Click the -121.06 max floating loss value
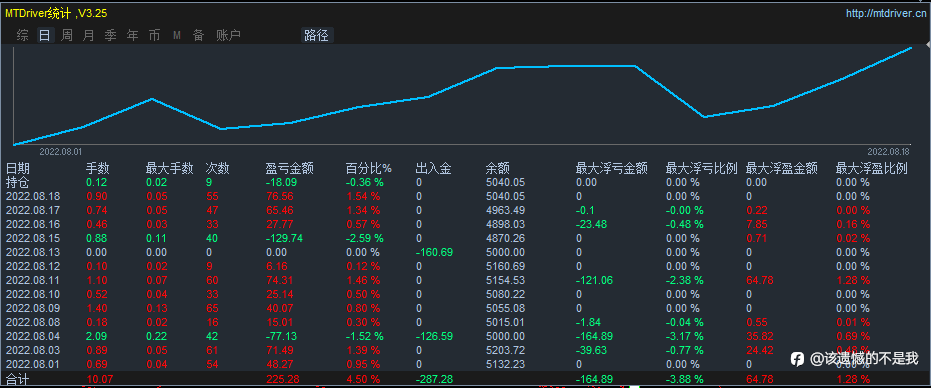This screenshot has width=931, height=388. tap(594, 280)
